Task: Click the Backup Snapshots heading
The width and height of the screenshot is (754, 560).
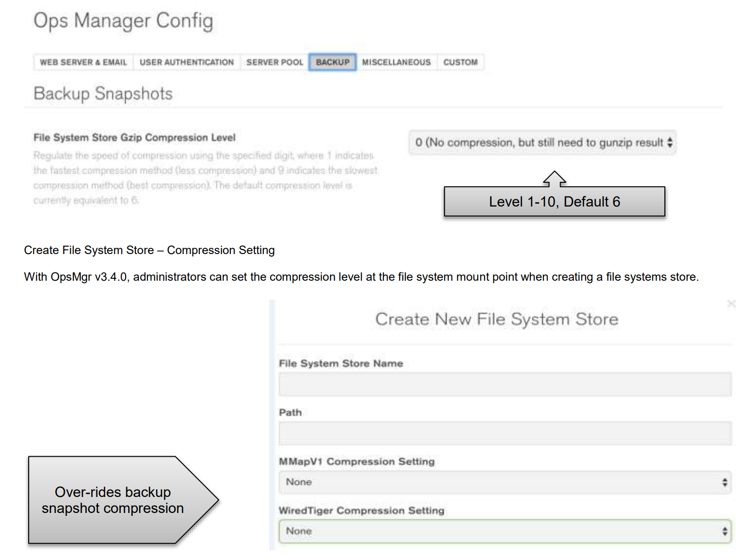Action: click(x=103, y=93)
